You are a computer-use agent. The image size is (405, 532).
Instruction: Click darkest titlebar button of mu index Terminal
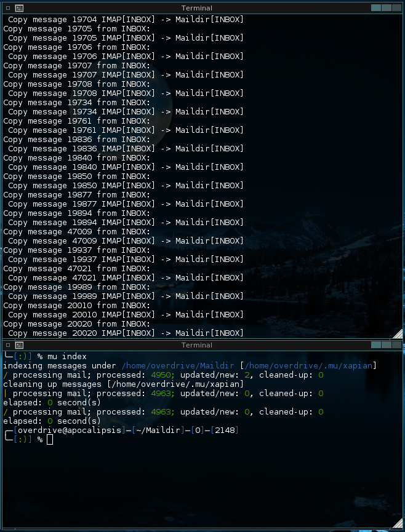click(x=397, y=344)
